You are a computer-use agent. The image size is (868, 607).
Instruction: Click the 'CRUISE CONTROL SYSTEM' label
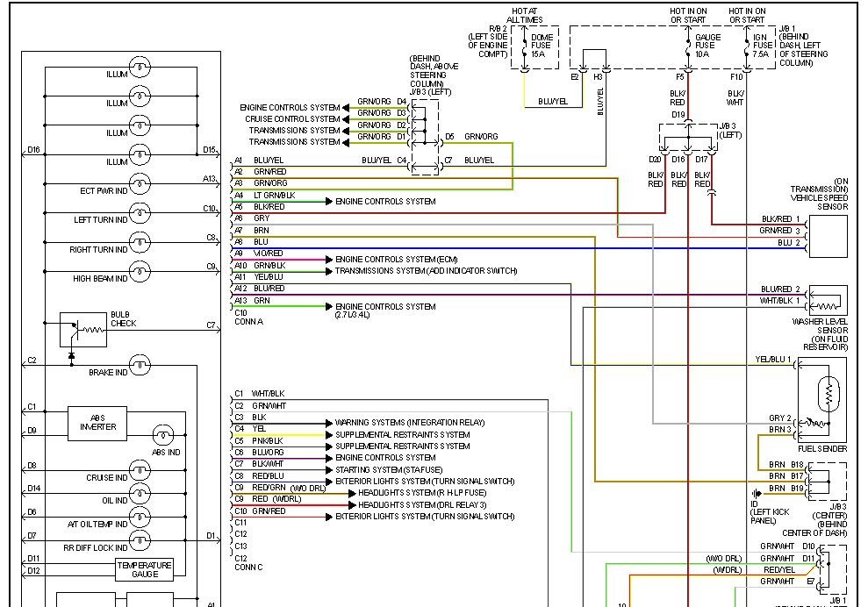click(x=292, y=119)
